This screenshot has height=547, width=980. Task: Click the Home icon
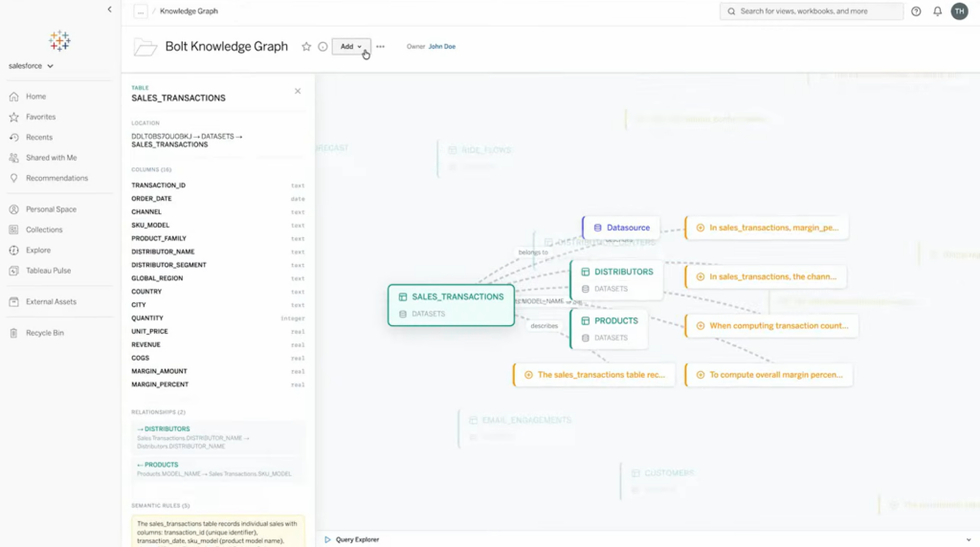pos(13,97)
